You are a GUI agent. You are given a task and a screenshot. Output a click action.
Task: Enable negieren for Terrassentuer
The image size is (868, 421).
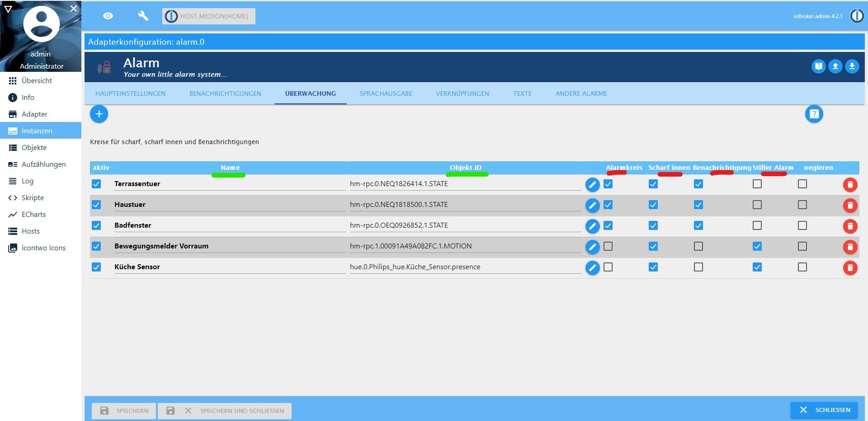pos(802,184)
